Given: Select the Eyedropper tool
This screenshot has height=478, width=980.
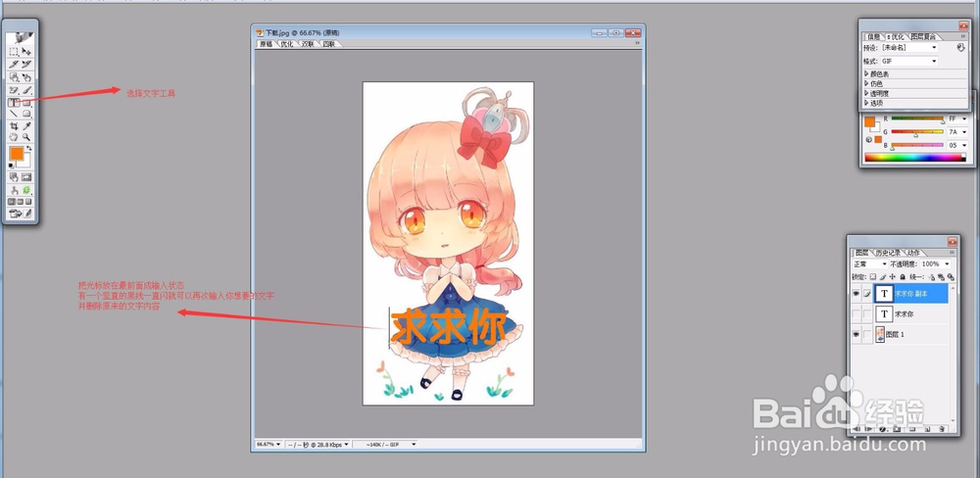Looking at the screenshot, I should (x=26, y=126).
